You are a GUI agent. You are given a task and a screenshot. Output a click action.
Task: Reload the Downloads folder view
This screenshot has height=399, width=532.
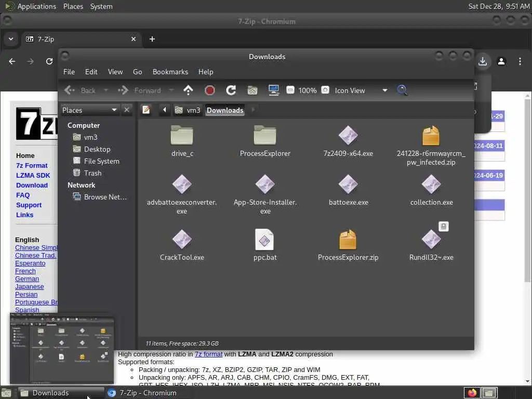click(231, 90)
